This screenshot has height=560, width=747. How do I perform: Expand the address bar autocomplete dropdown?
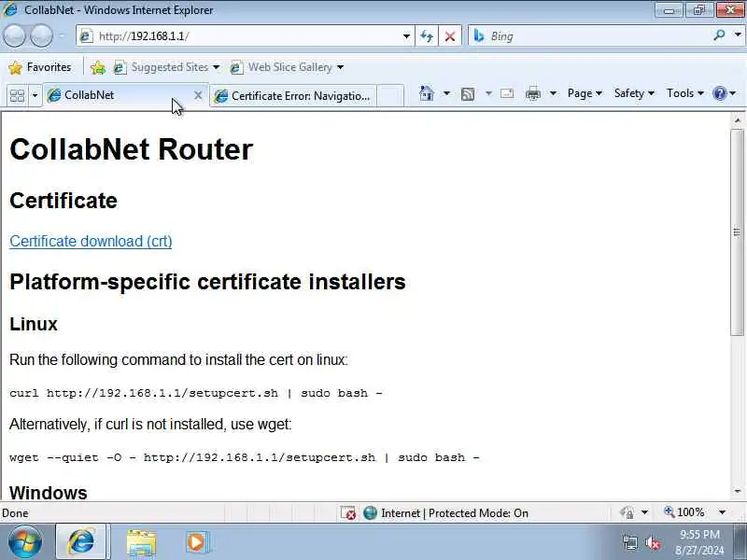[x=406, y=36]
